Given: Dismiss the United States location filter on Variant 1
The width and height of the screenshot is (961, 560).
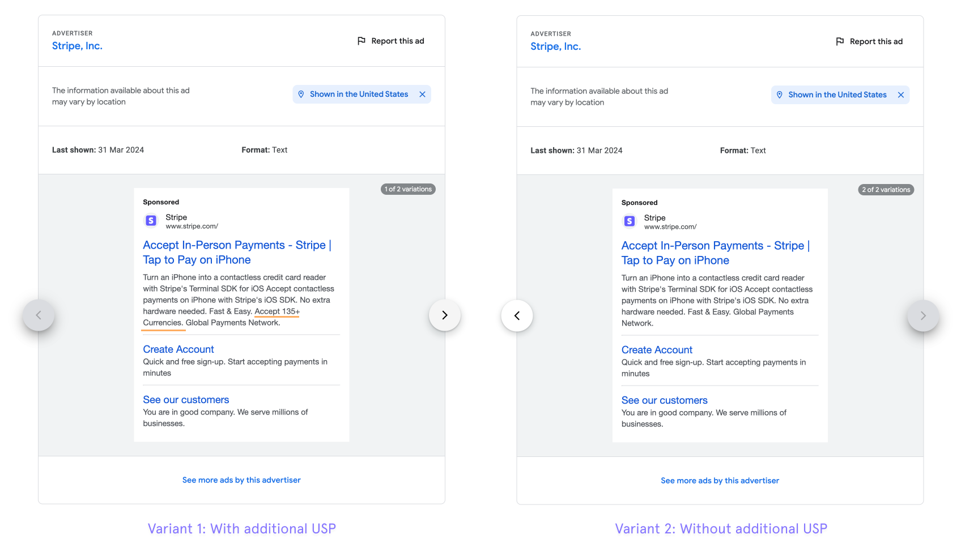Looking at the screenshot, I should tap(422, 94).
